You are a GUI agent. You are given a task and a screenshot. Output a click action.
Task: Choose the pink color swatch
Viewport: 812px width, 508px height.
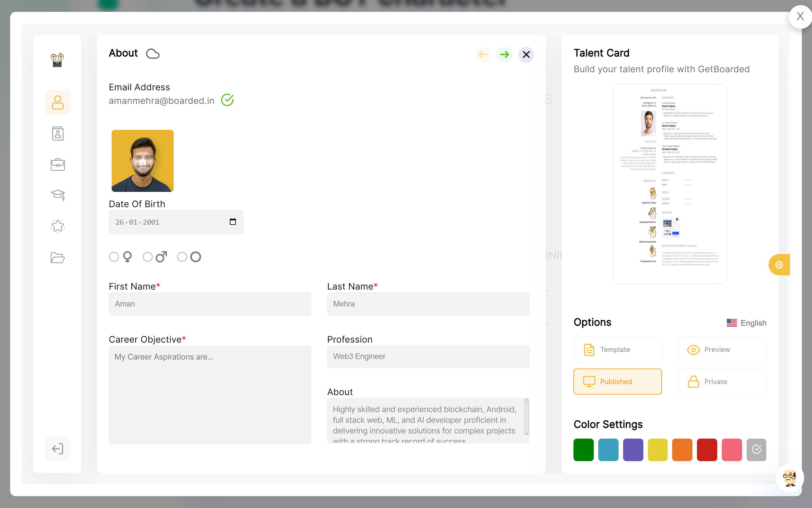[732, 450]
